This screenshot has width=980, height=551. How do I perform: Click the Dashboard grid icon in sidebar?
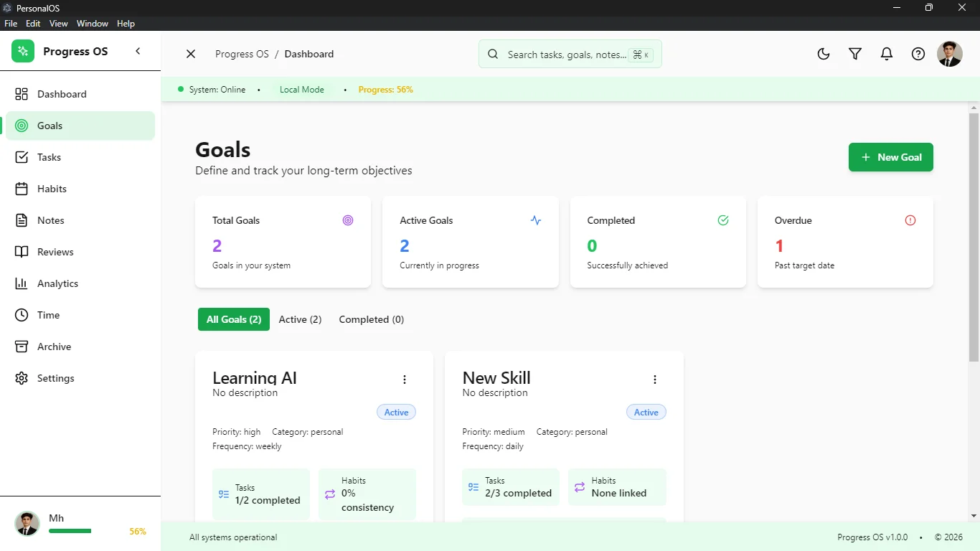22,94
